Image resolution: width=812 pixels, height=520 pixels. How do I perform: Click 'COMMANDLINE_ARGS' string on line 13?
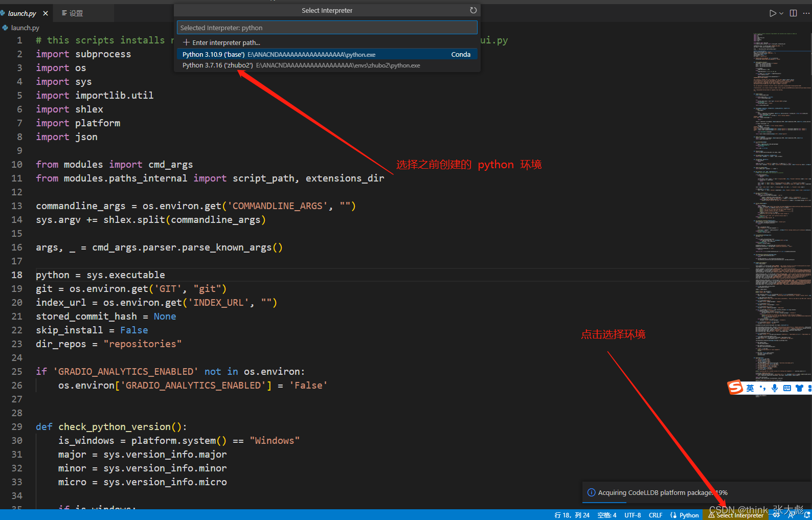pyautogui.click(x=278, y=206)
